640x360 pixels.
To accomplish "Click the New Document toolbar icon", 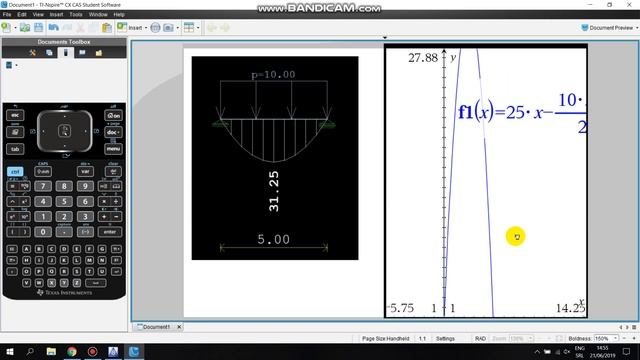I will click(6, 28).
